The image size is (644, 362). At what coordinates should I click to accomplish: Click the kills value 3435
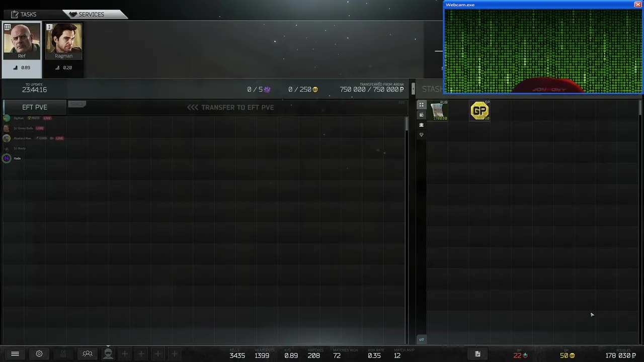(x=237, y=355)
